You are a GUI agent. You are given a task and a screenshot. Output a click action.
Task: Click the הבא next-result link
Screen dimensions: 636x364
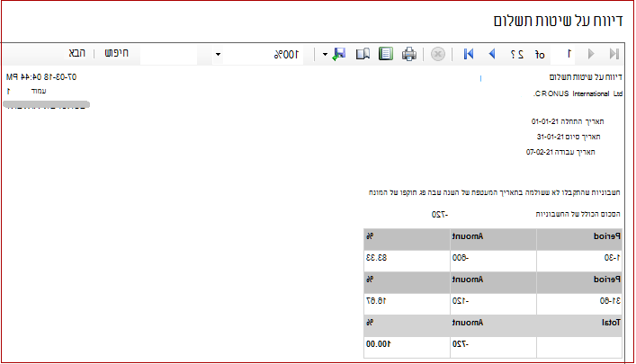pyautogui.click(x=77, y=53)
